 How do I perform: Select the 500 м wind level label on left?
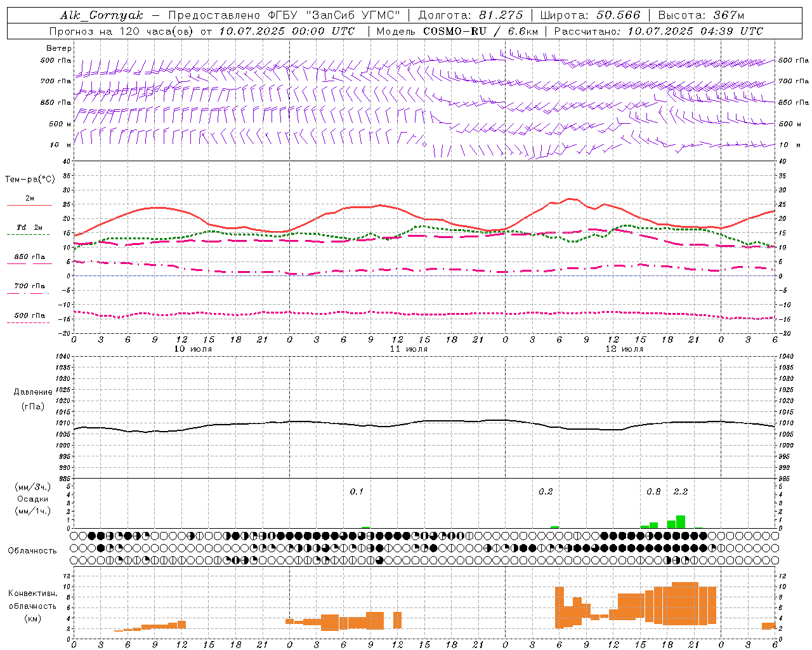[x=60, y=124]
